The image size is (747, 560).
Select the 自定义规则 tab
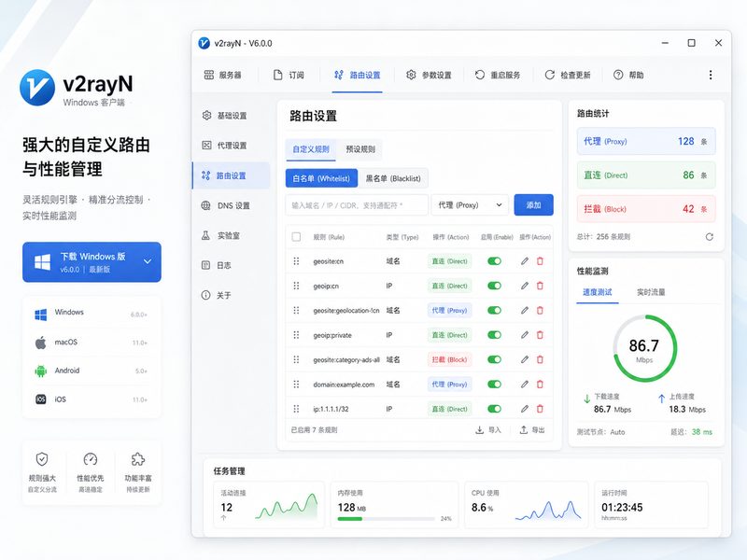coord(311,149)
